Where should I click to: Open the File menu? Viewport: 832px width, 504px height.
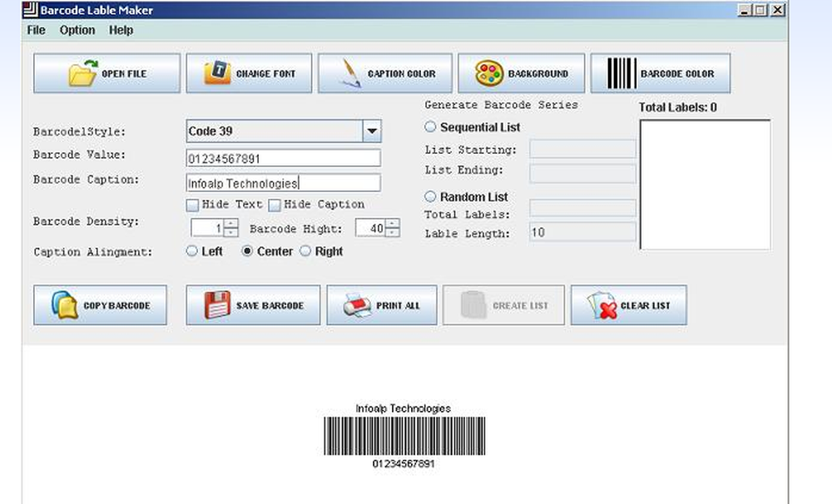(36, 30)
